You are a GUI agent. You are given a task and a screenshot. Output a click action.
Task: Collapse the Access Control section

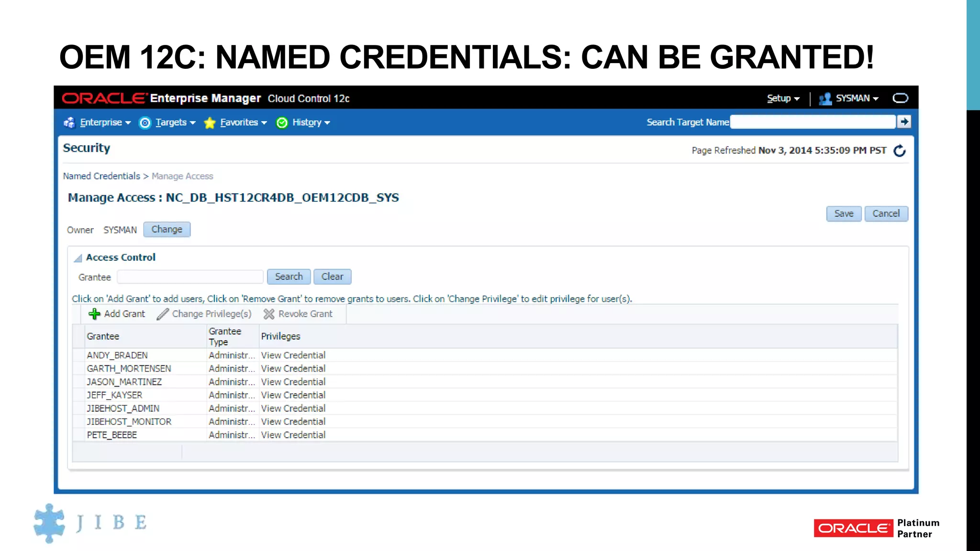click(78, 258)
